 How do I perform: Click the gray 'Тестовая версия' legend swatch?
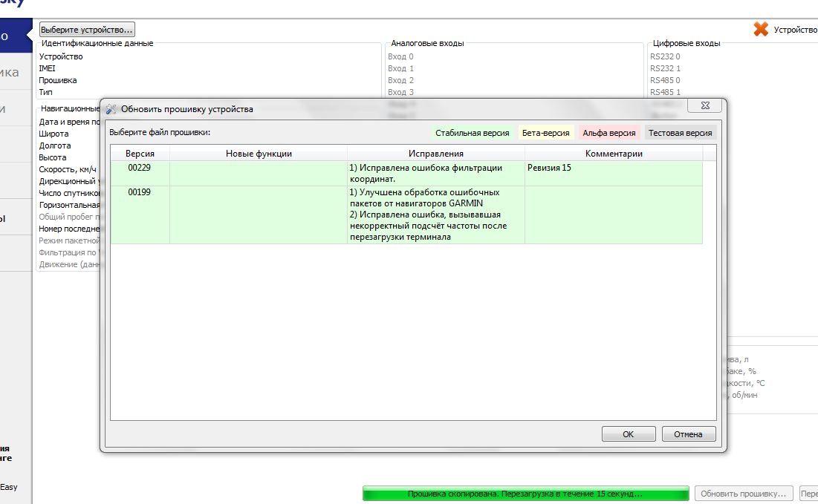[680, 133]
